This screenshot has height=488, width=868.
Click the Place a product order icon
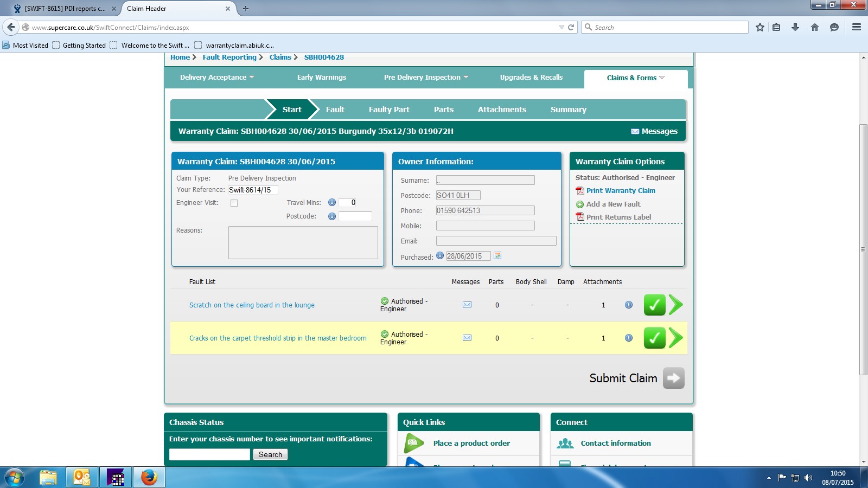(x=414, y=444)
